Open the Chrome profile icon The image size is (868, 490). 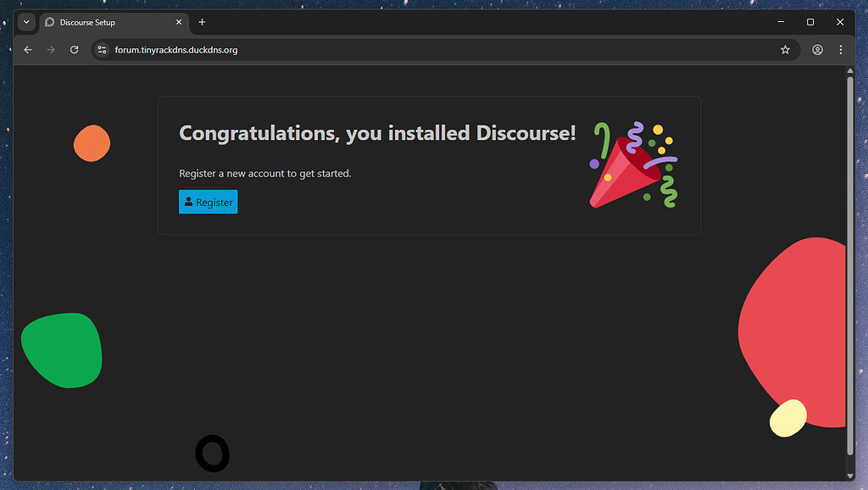(x=817, y=50)
